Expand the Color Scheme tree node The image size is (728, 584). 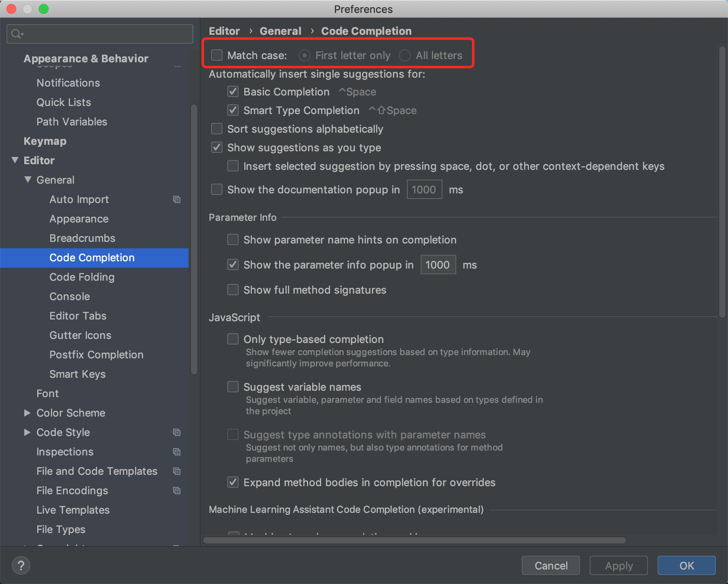click(x=27, y=413)
